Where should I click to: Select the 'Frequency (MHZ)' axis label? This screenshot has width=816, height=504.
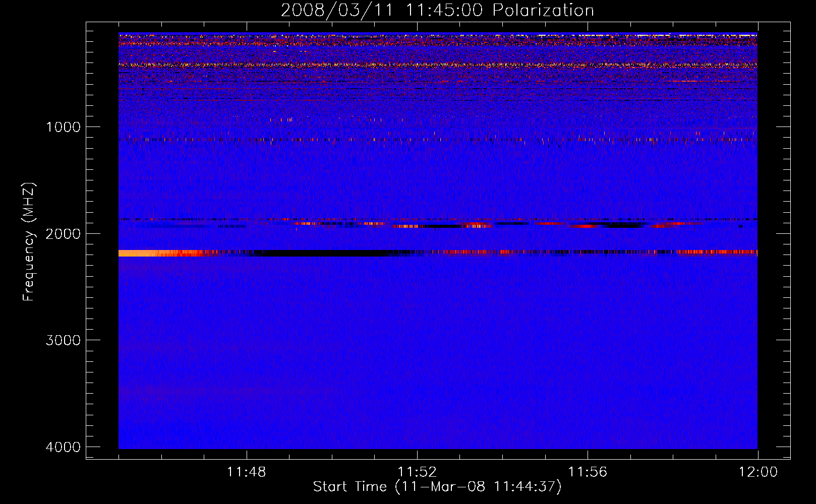[x=29, y=242]
